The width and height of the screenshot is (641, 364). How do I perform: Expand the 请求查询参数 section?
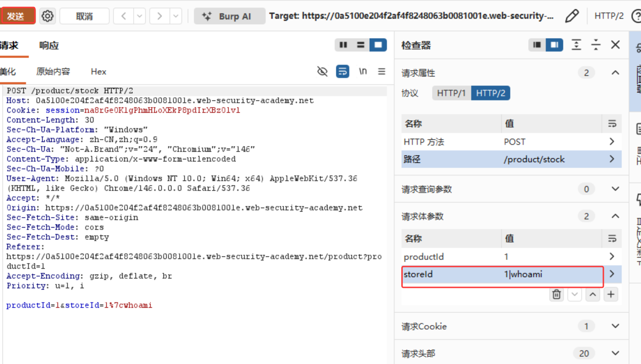click(615, 189)
